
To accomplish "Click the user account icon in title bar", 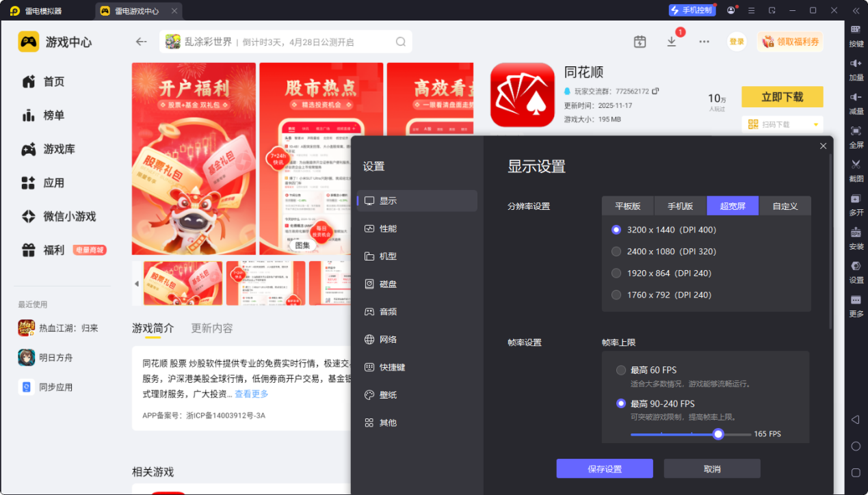I will [x=731, y=10].
